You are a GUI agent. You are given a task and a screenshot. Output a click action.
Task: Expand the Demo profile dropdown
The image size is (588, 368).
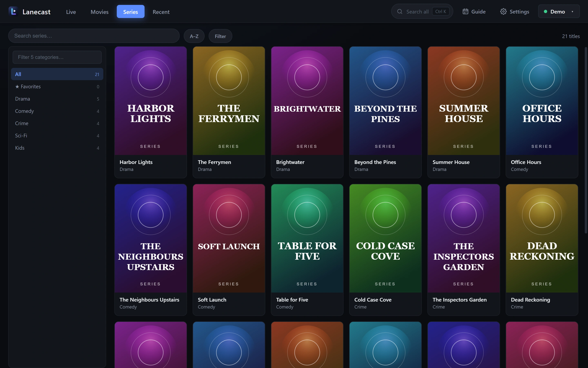559,11
